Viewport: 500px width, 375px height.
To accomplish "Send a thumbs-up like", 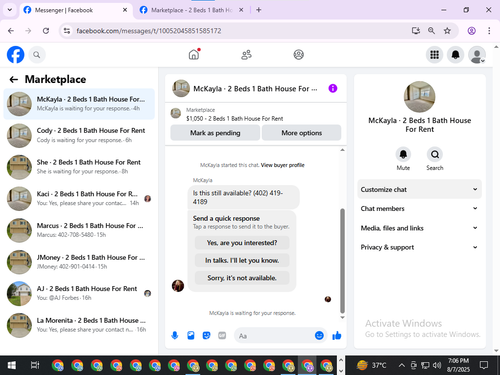I will tap(337, 335).
